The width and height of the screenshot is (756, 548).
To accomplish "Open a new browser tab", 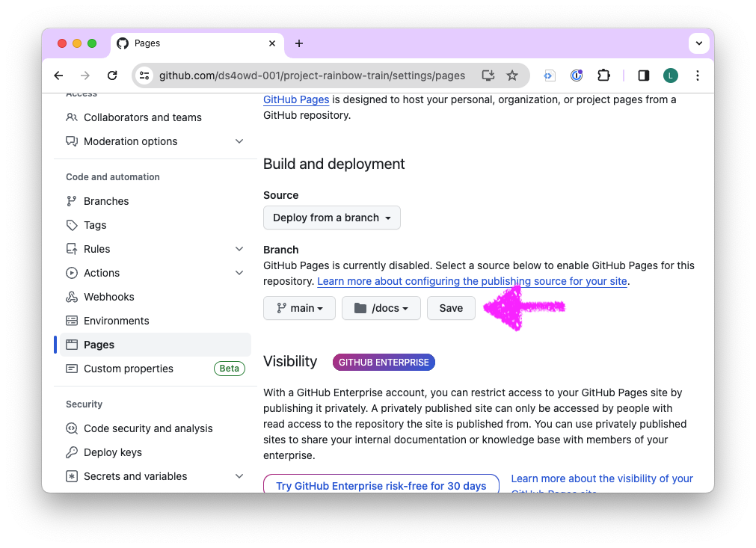I will click(299, 43).
